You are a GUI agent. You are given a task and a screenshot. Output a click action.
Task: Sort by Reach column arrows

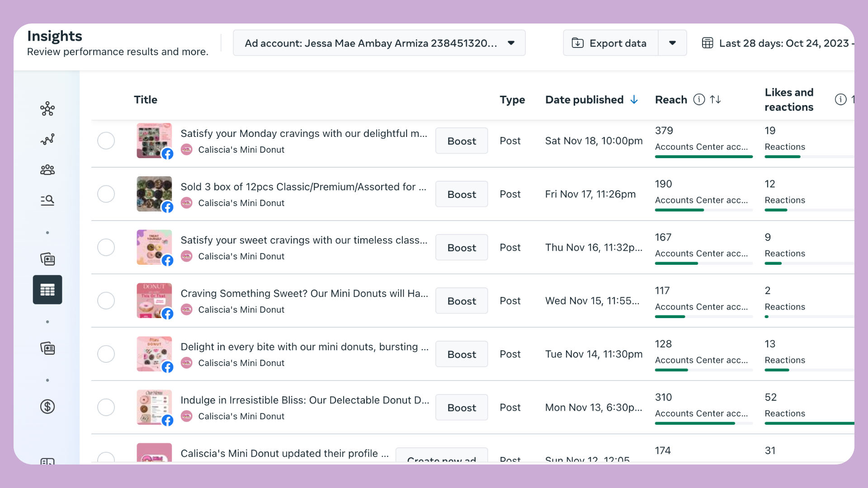[x=715, y=99]
